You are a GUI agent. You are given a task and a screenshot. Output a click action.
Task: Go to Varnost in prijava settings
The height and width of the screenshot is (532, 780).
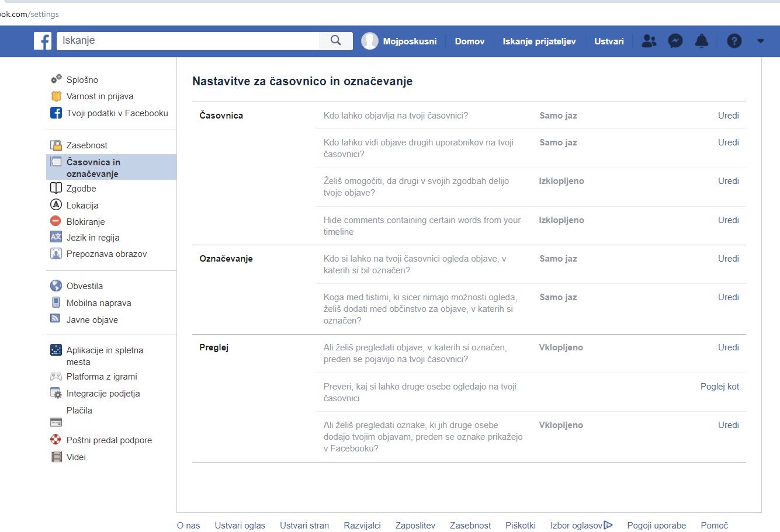(99, 96)
